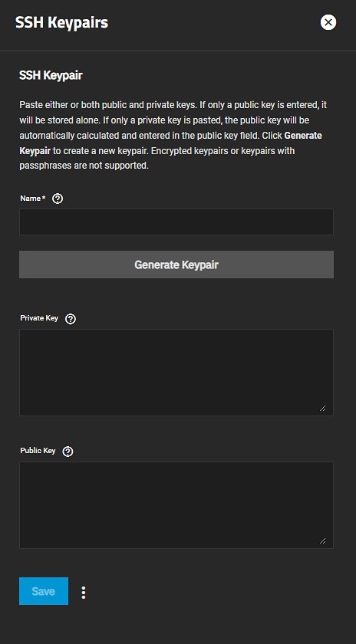Click the Private Key label text

(39, 318)
